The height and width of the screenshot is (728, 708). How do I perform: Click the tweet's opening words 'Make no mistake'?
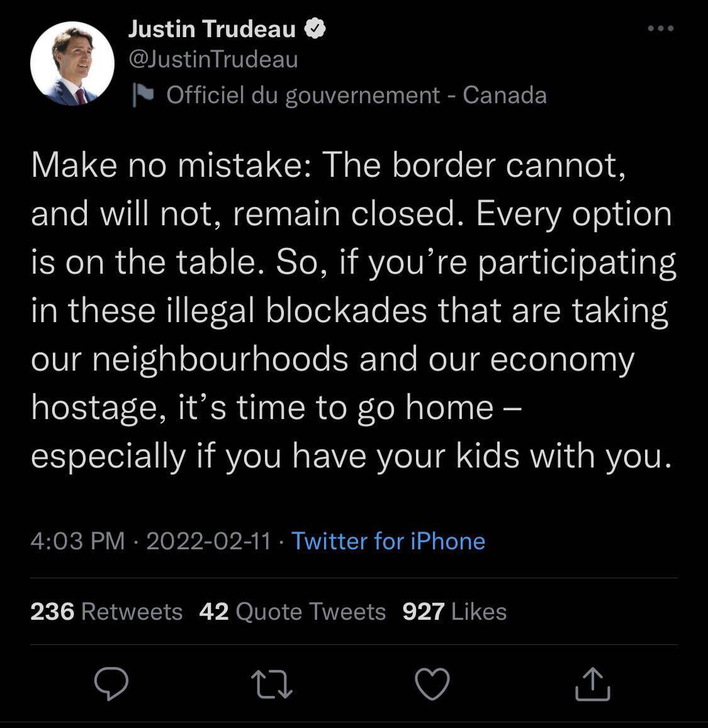[170, 165]
